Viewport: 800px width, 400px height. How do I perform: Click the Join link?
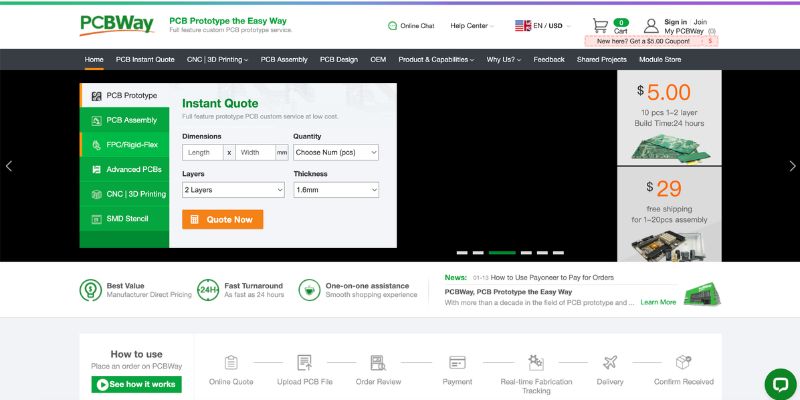point(701,22)
